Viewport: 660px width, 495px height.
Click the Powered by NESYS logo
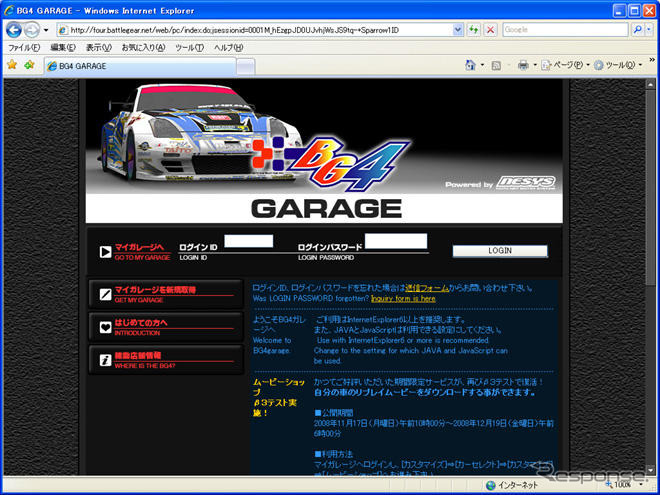(x=500, y=184)
